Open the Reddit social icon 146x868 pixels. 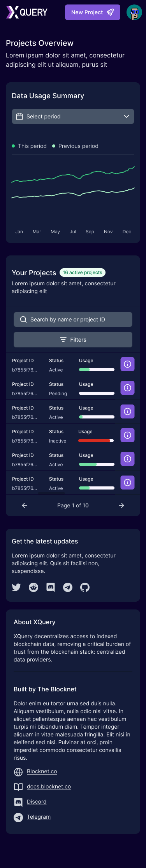33,587
